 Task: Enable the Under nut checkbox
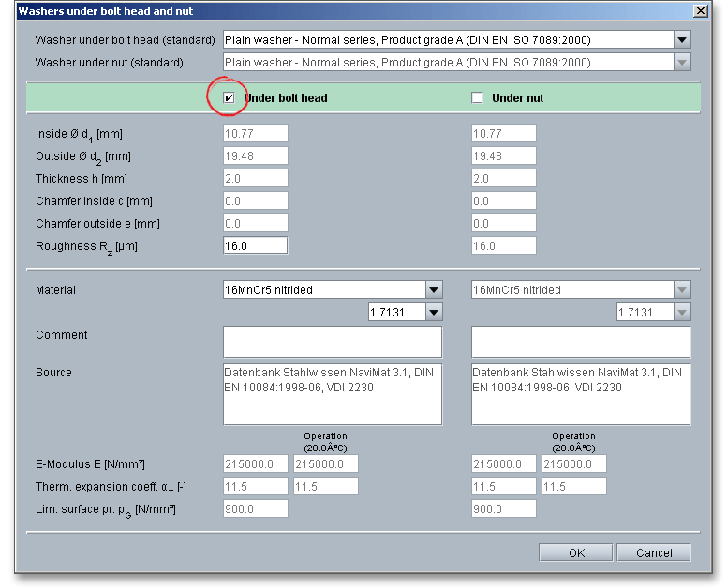(x=477, y=97)
